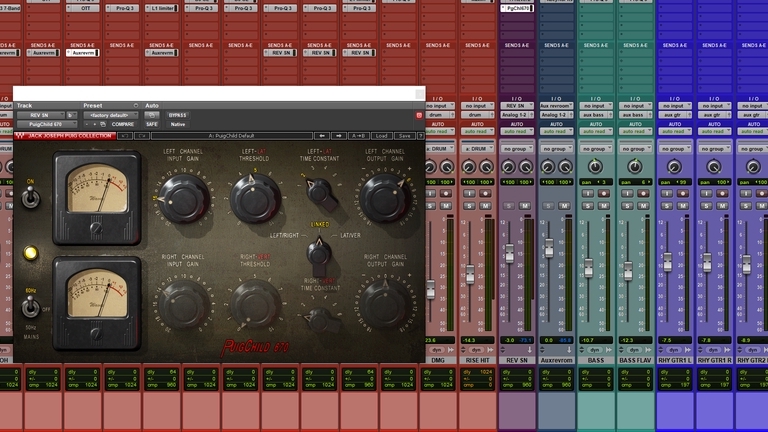768x432 pixels.
Task: Click the dyn button on RISE HIT
Action: (476, 350)
